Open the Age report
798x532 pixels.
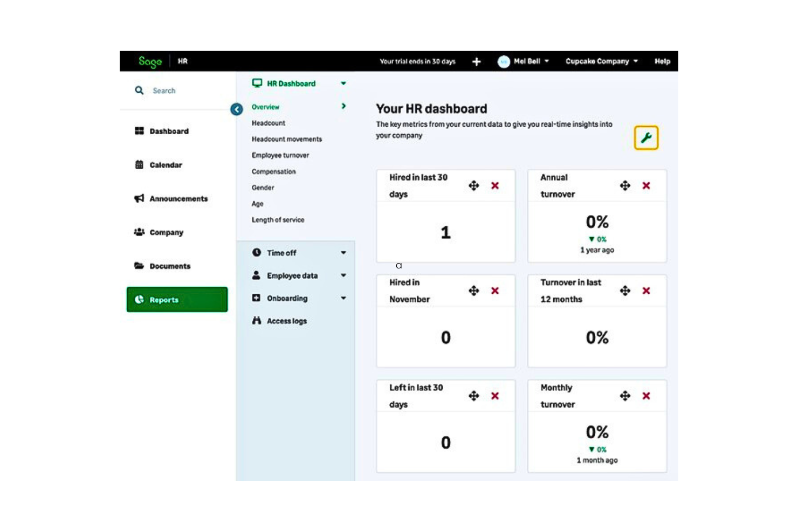pyautogui.click(x=257, y=204)
